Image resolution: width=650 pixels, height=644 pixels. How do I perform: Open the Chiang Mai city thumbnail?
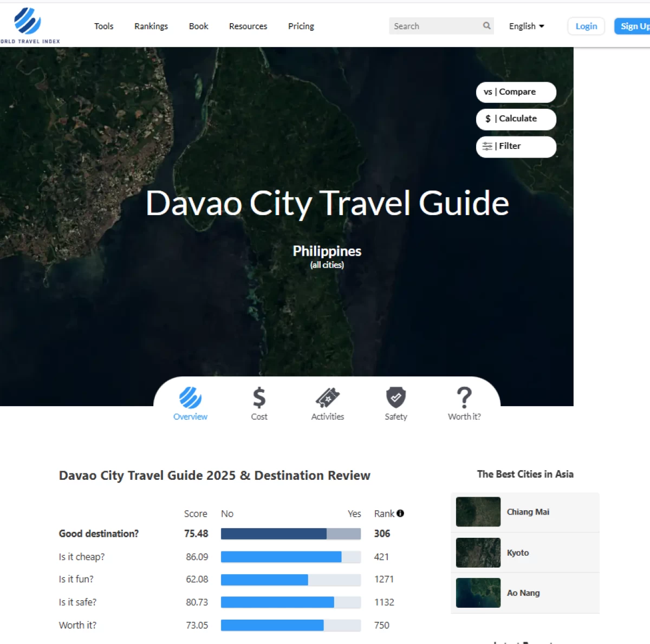[478, 512]
